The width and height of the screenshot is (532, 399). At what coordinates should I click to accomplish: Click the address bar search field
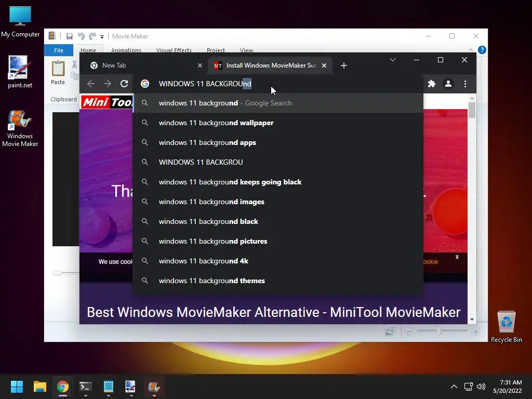point(278,84)
